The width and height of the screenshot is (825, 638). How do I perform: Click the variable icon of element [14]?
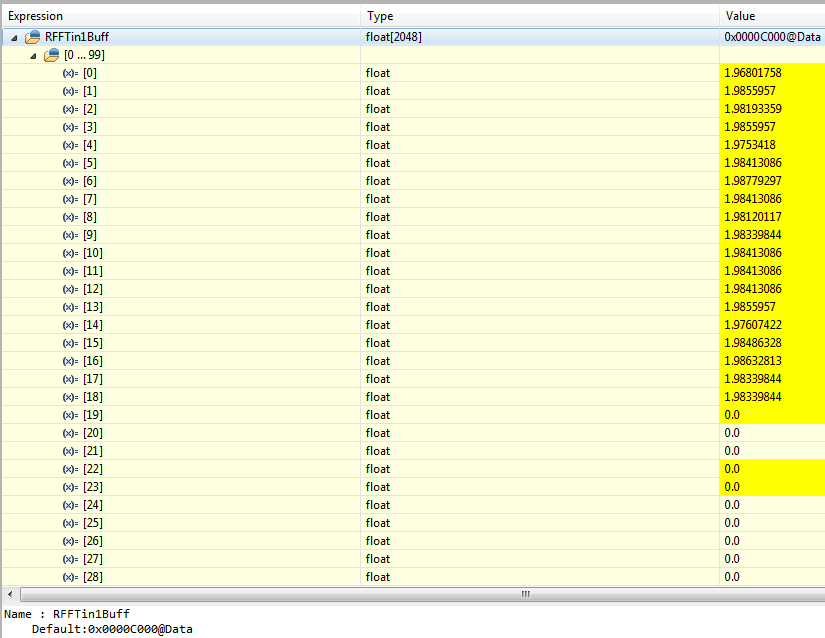pos(71,325)
